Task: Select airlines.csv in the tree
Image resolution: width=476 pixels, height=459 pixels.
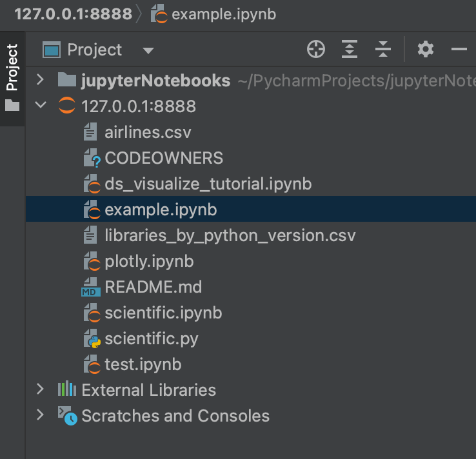Action: coord(148,132)
